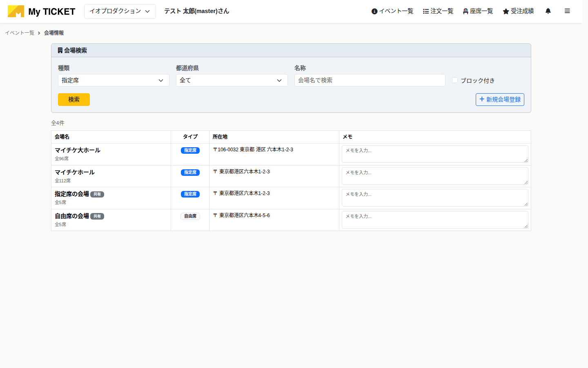This screenshot has height=368, width=588.
Task: Click the user name テスト 太郎(master)さん
Action: (x=197, y=11)
